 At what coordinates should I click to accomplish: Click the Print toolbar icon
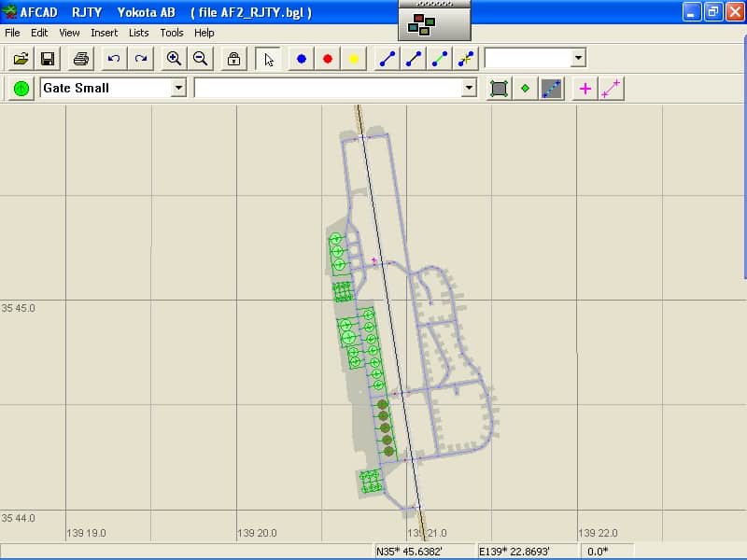coord(81,59)
